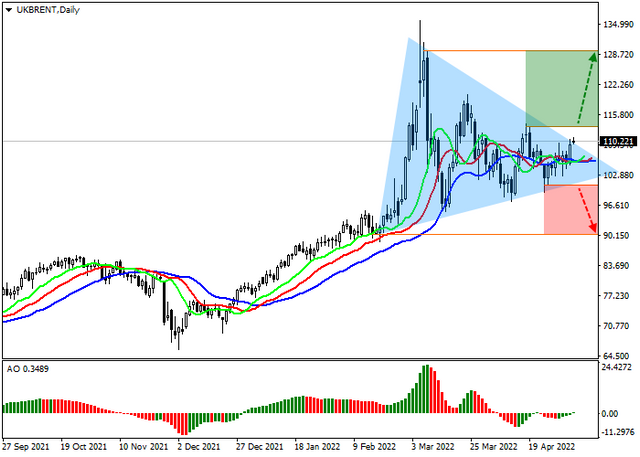
Task: Select the 27 Sep 2021 date label
Action: [x=26, y=447]
